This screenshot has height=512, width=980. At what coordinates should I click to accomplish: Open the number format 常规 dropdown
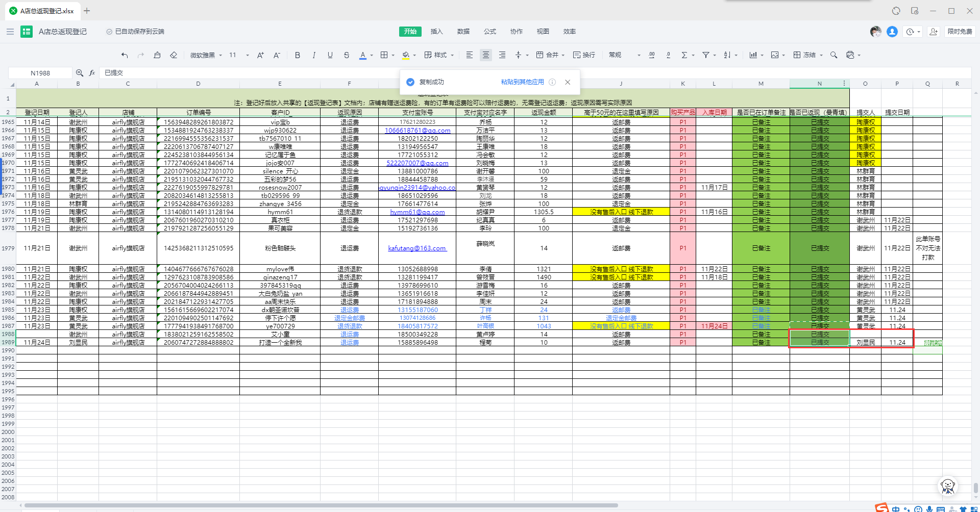[x=624, y=55]
